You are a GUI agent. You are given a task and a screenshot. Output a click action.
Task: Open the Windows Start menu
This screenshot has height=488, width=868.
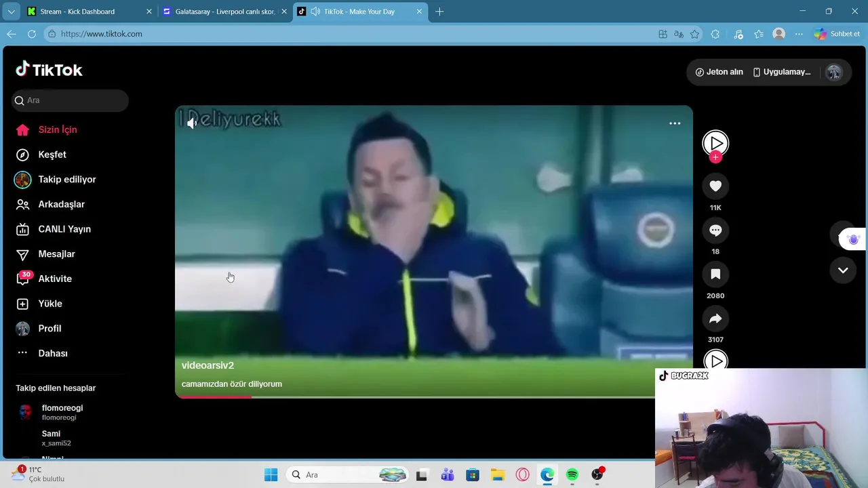(271, 474)
